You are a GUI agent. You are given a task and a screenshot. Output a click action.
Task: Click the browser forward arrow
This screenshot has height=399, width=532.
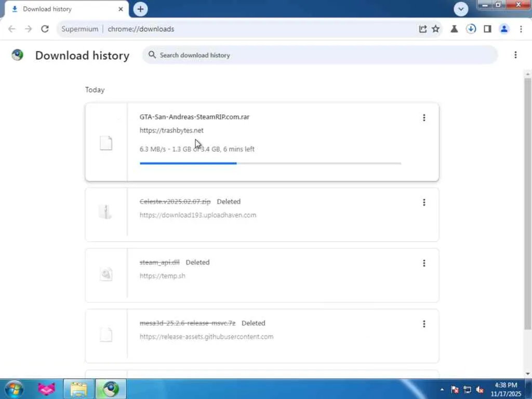pos(28,29)
